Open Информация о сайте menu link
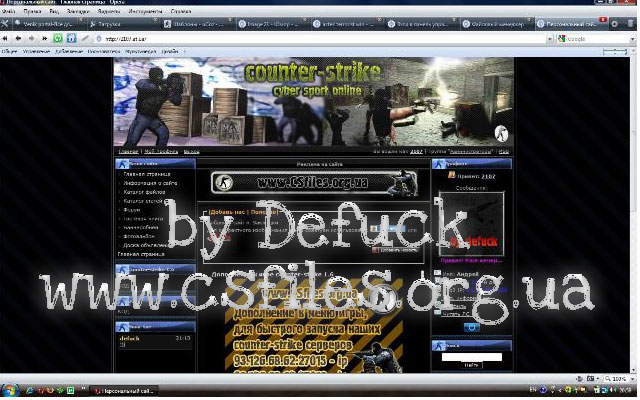This screenshot has width=640, height=400. pos(150,183)
